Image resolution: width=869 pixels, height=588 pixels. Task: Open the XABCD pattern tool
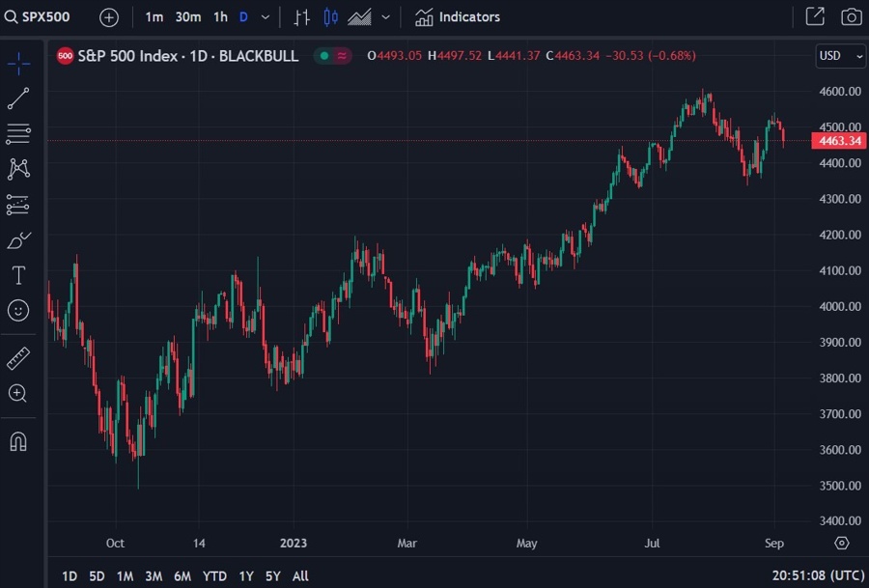click(18, 169)
